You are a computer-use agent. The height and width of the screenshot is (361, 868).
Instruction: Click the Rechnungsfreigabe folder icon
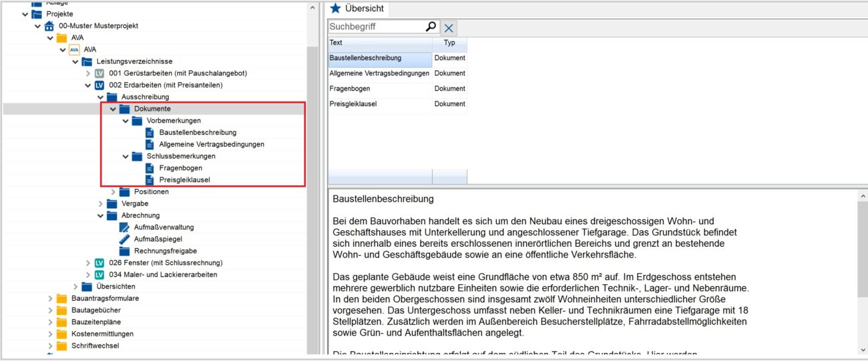click(124, 251)
